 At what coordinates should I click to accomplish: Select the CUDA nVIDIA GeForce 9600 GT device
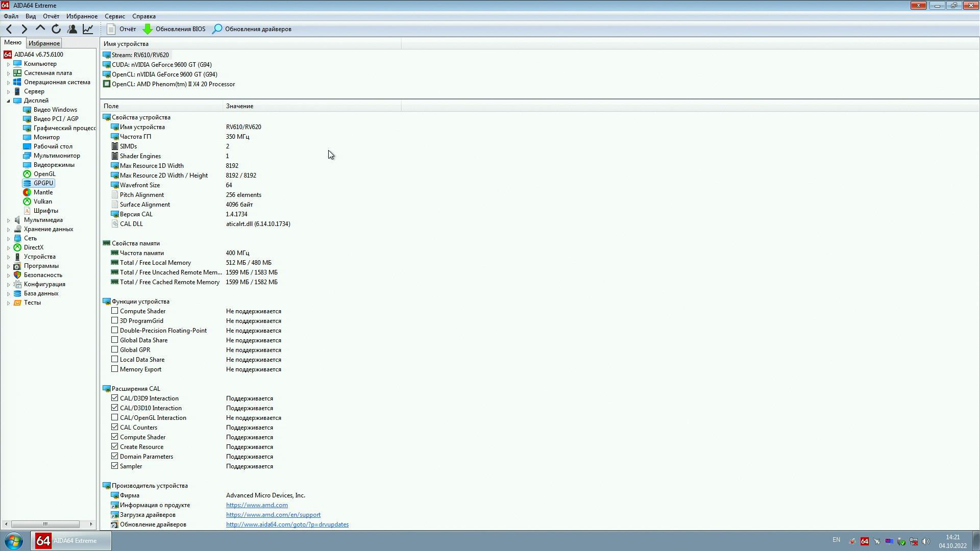coord(161,65)
